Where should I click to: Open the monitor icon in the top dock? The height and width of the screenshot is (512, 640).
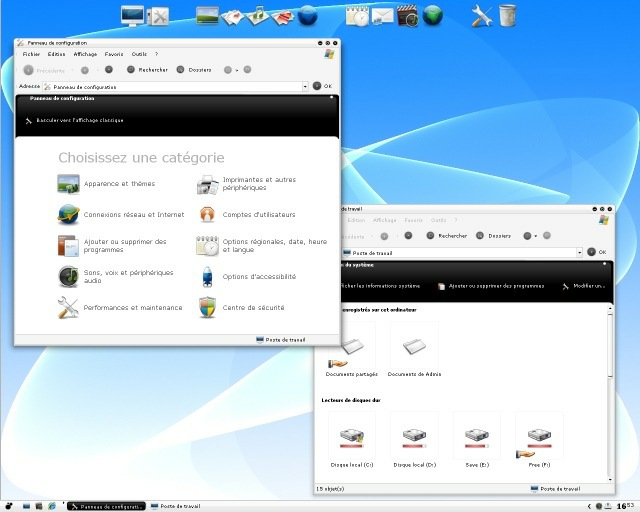coord(133,16)
